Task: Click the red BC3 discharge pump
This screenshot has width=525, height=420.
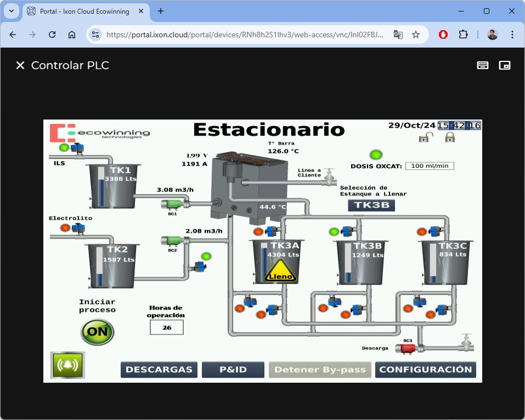Action: coord(409,348)
